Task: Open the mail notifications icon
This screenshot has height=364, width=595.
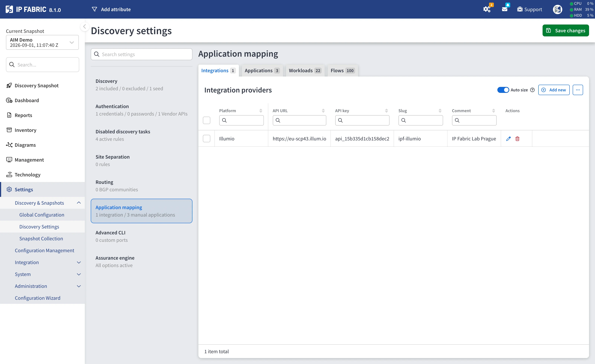Action: point(505,9)
